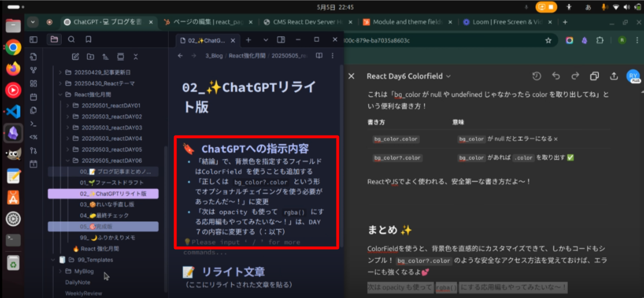
Task: Open the DailyNote template file
Action: tap(77, 282)
